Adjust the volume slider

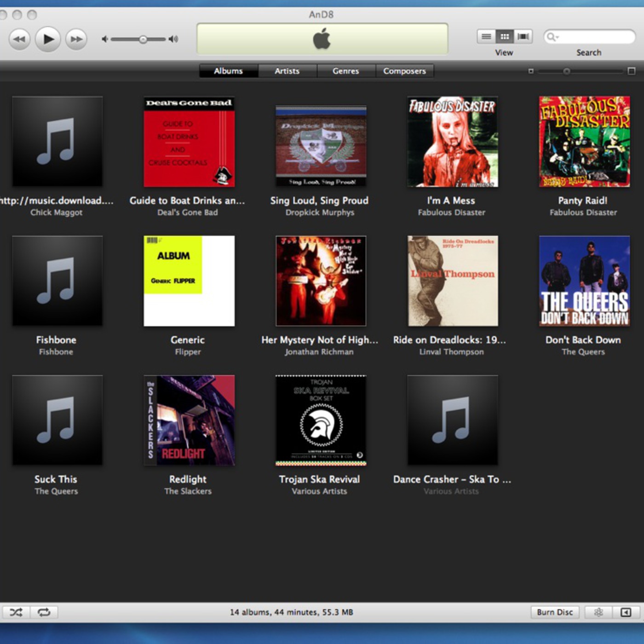click(143, 40)
